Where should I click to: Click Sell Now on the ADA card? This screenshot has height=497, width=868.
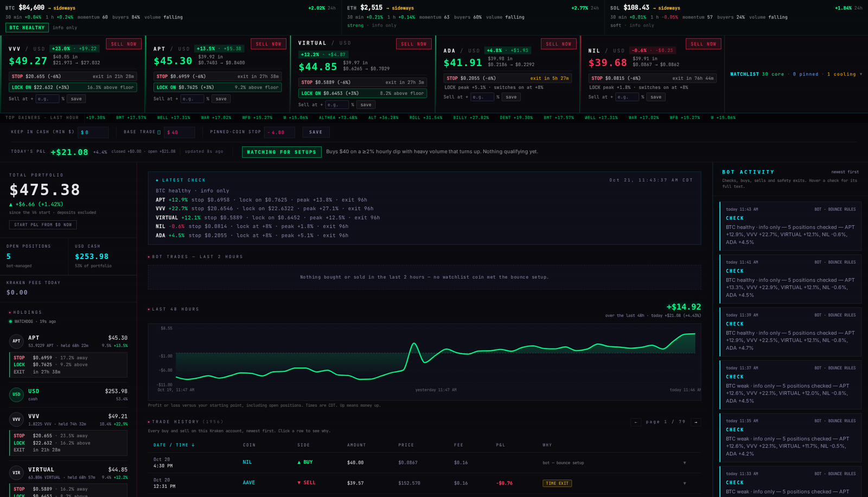559,44
